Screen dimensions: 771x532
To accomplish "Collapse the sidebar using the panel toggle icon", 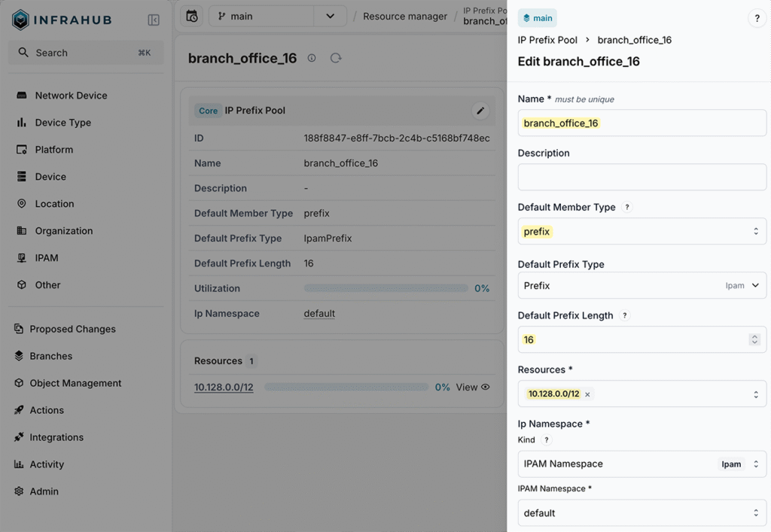I will (154, 19).
